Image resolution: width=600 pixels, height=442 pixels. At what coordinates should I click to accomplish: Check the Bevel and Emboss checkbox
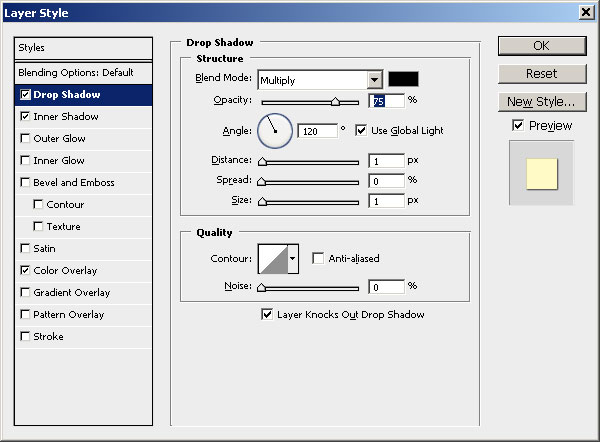click(x=25, y=182)
